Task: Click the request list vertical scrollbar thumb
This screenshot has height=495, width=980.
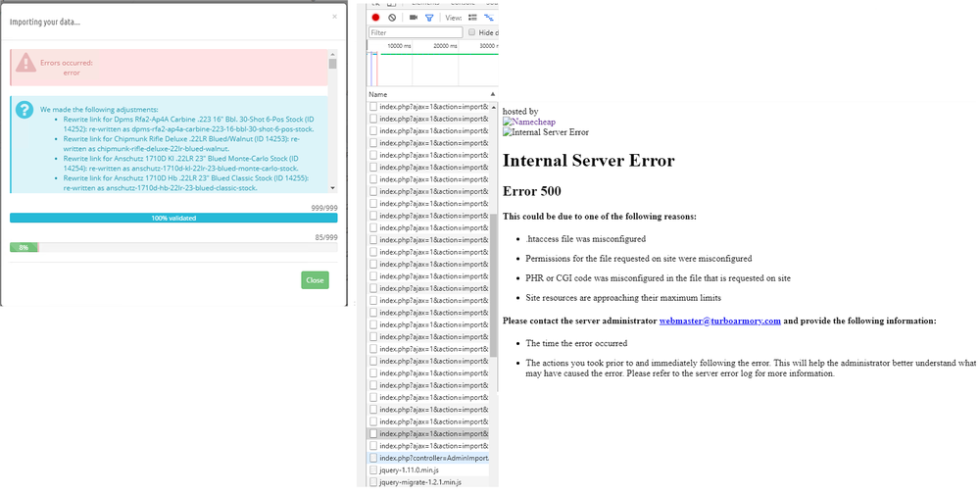Action: coord(494,284)
